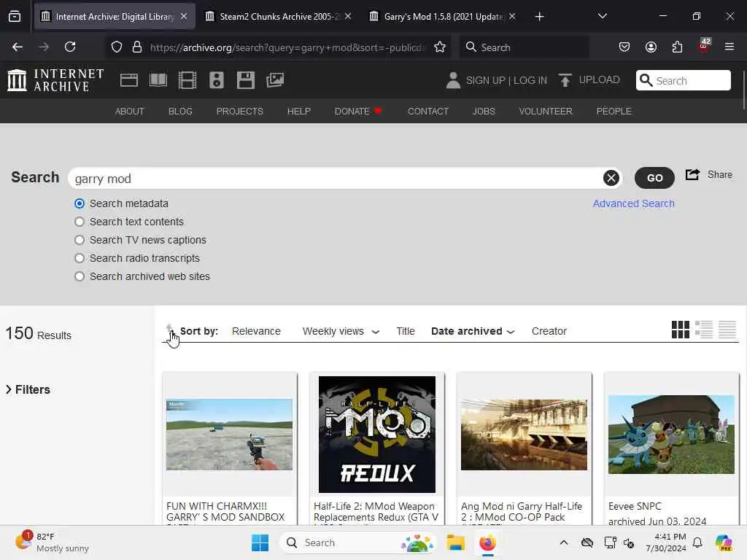Open the Texts (book) media icon

click(158, 80)
